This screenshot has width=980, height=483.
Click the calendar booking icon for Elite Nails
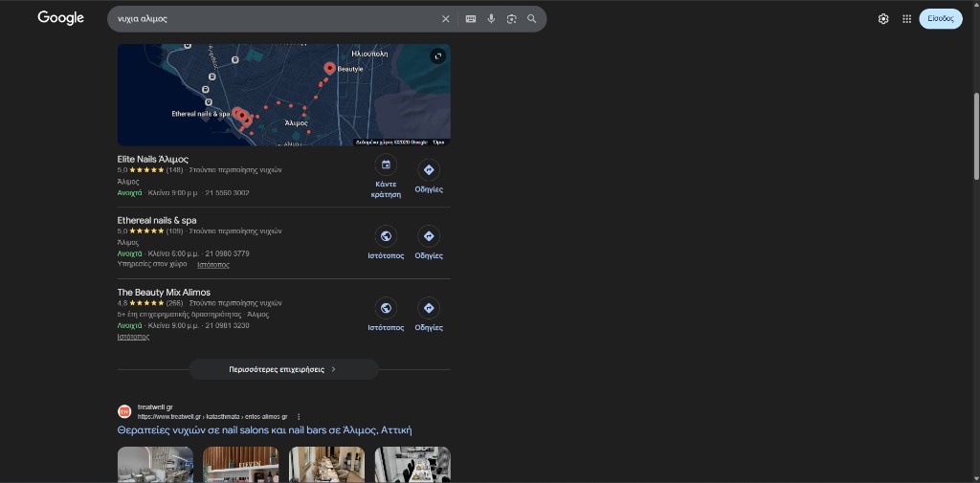coord(386,165)
